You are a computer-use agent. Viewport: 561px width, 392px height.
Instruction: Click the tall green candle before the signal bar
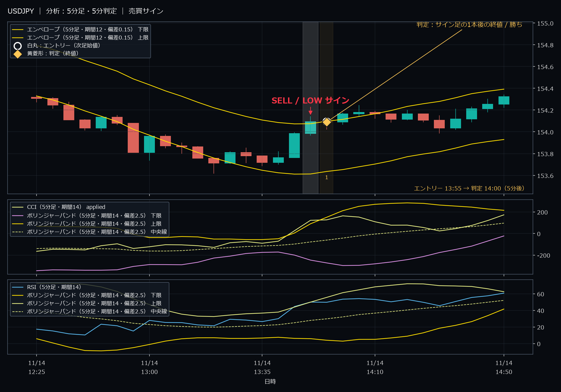[294, 146]
